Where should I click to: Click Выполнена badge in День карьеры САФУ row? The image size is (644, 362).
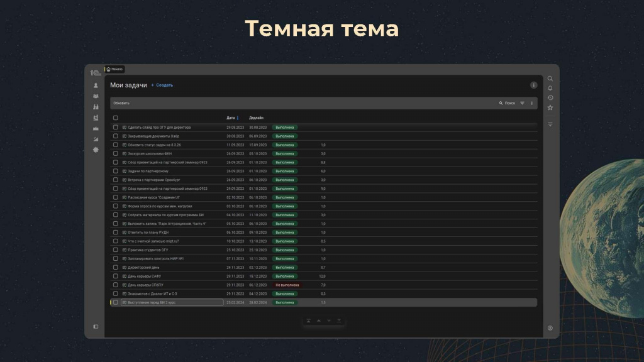pyautogui.click(x=285, y=277)
